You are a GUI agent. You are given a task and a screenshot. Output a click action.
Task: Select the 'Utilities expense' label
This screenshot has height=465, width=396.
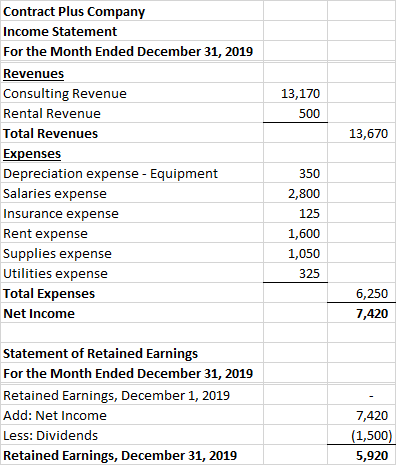pos(55,274)
